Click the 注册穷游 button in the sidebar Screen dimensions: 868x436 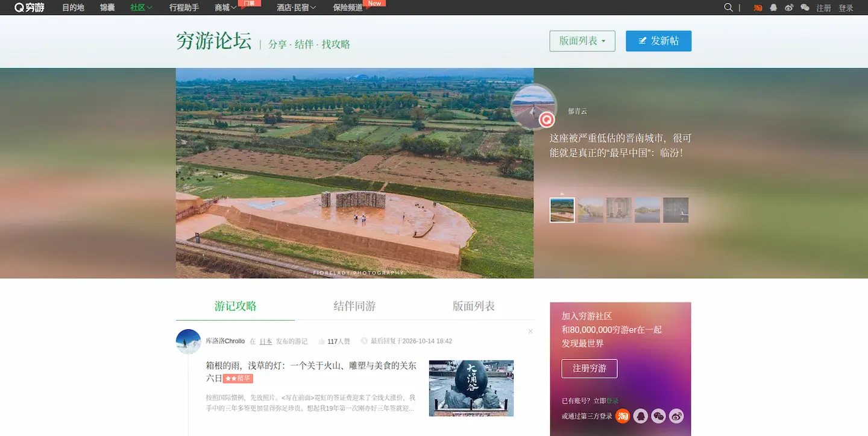coord(590,368)
